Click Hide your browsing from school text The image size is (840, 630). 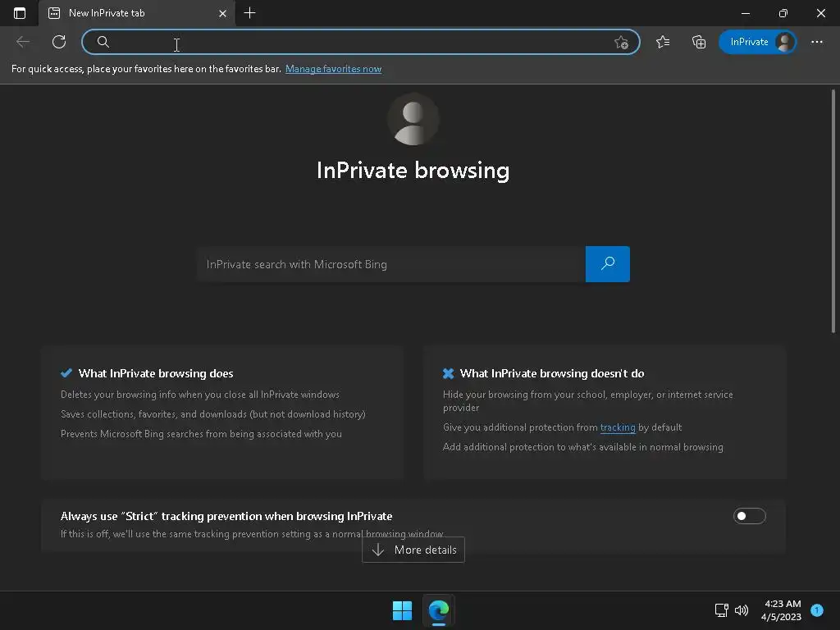pyautogui.click(x=587, y=400)
